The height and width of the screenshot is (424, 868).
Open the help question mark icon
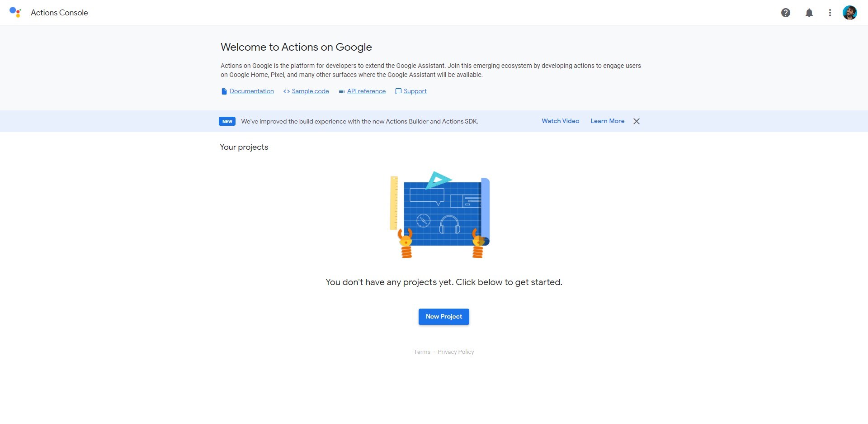(x=786, y=13)
